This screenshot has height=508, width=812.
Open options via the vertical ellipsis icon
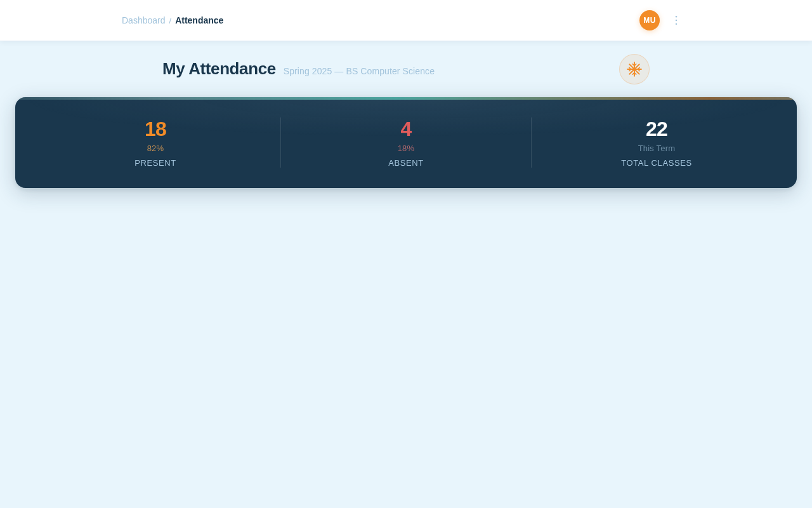[x=675, y=19]
